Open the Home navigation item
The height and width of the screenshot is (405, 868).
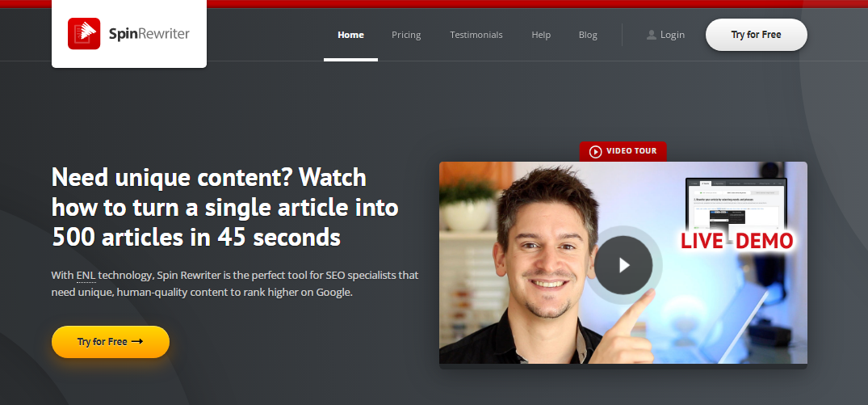[x=351, y=35]
